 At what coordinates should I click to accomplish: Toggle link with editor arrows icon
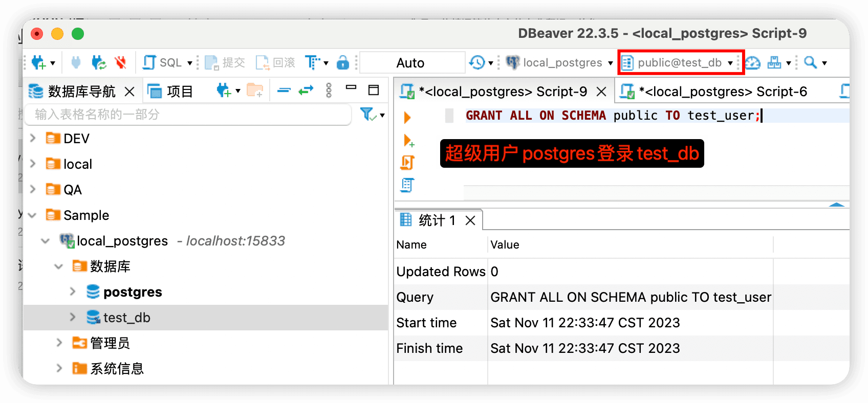(306, 91)
